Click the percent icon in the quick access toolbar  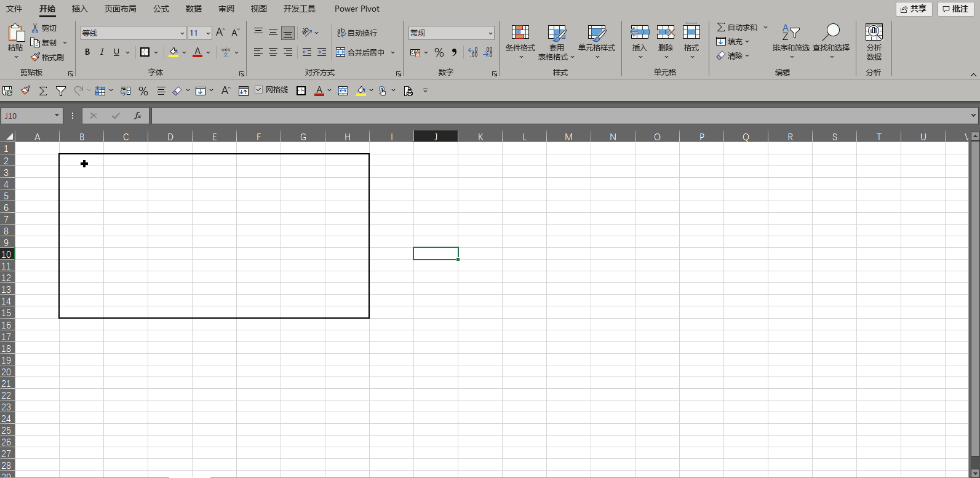(143, 91)
